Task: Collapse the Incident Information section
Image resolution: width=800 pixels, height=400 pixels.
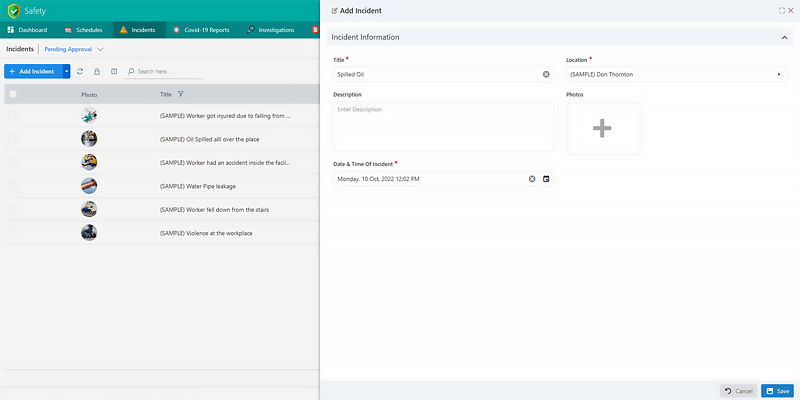Action: pyautogui.click(x=783, y=37)
